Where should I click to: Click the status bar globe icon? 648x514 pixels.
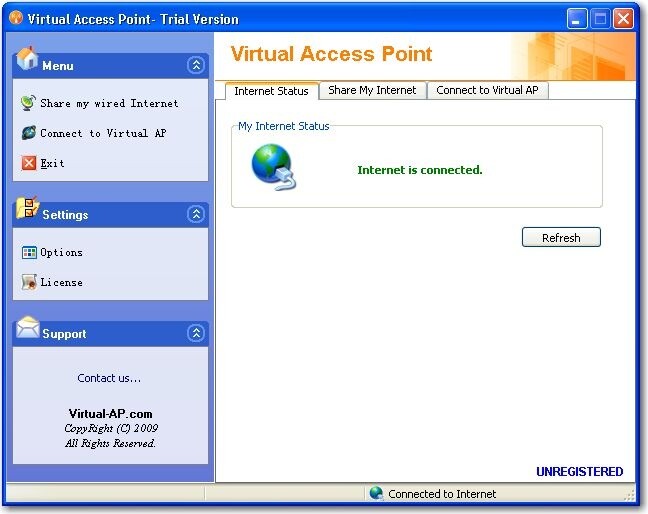coord(376,493)
